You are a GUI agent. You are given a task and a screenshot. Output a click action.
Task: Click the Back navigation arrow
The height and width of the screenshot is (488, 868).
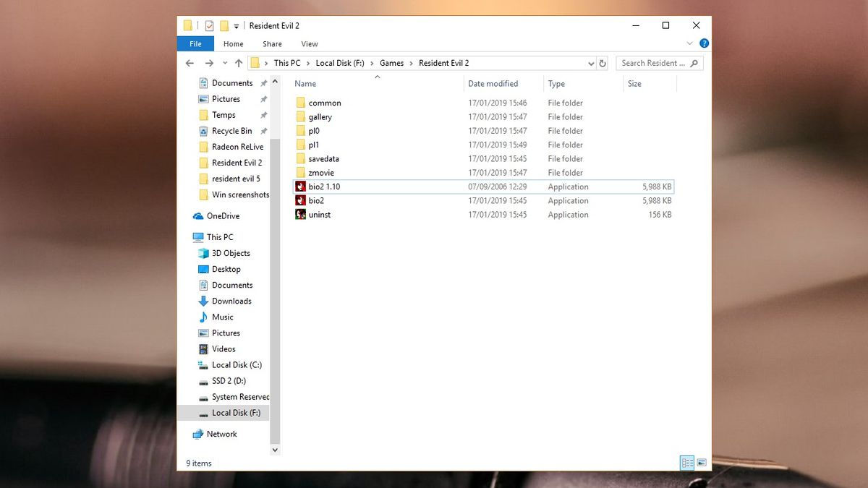(190, 63)
